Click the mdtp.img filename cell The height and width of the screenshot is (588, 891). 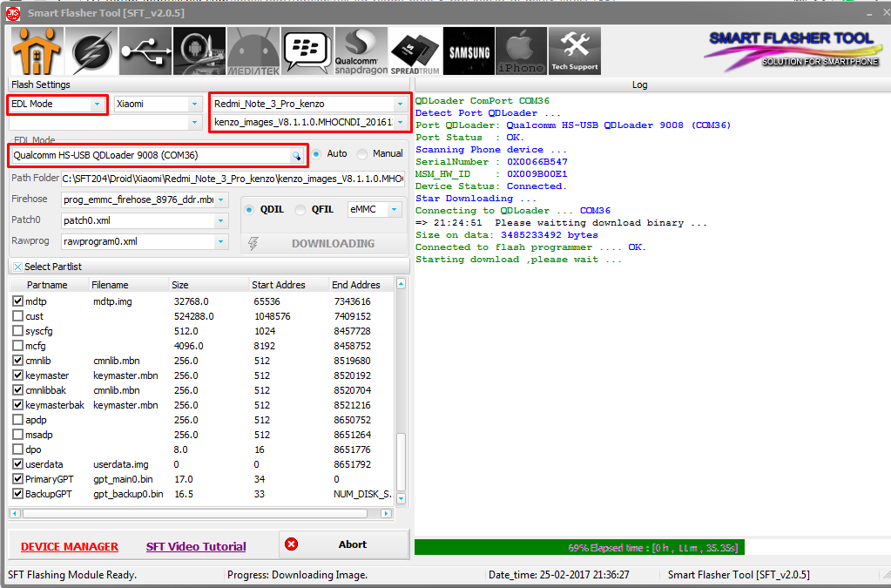(112, 301)
